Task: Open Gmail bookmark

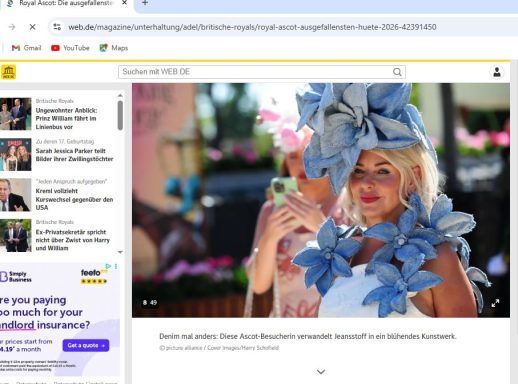Action: (x=26, y=48)
